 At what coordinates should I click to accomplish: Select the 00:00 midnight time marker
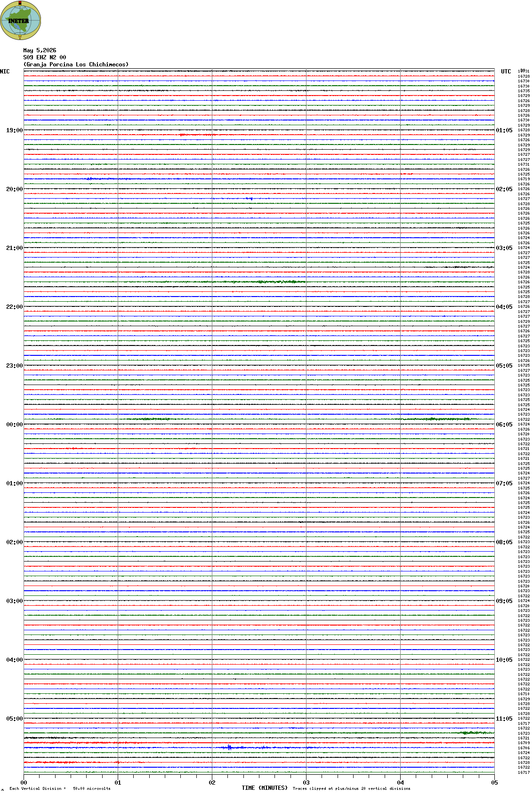click(x=14, y=425)
